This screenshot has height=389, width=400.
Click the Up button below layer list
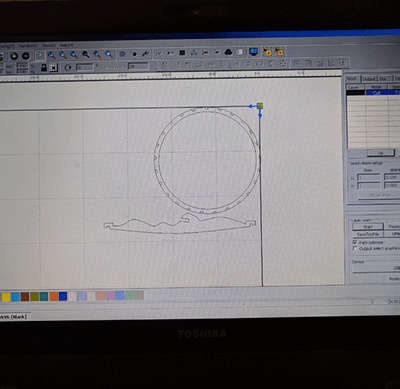(x=380, y=153)
